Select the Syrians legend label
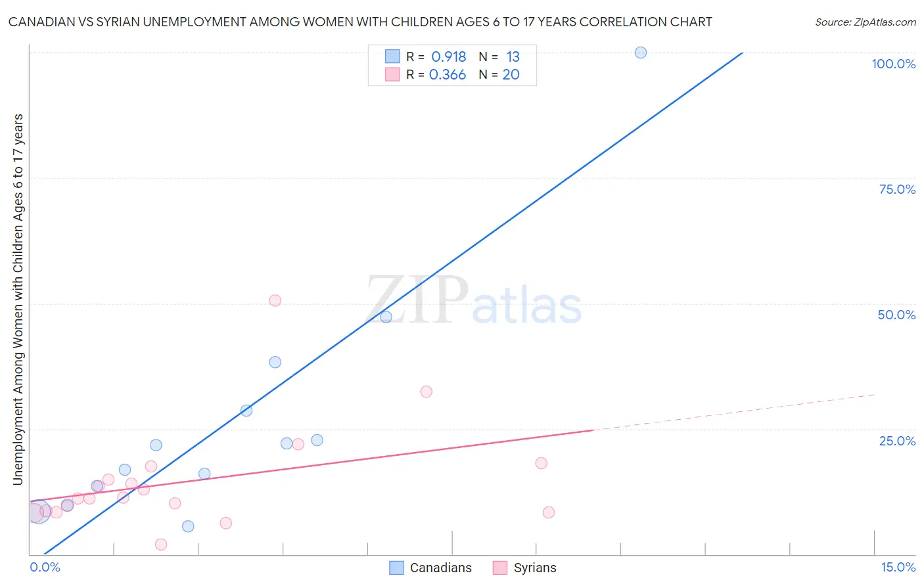The width and height of the screenshot is (924, 586). [535, 568]
